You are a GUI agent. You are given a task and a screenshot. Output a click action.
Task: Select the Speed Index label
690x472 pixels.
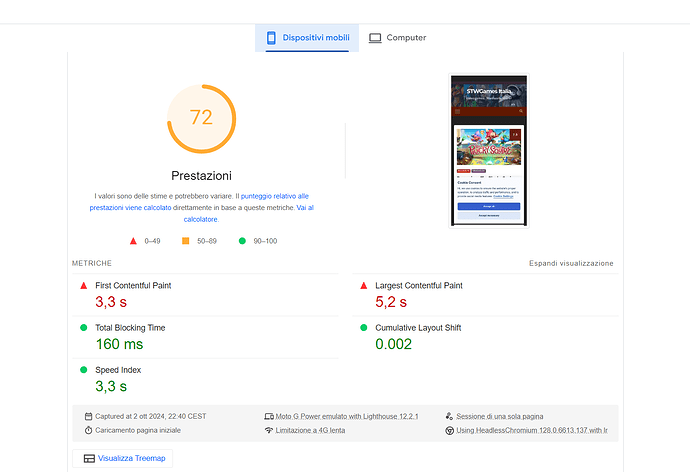pyautogui.click(x=118, y=370)
